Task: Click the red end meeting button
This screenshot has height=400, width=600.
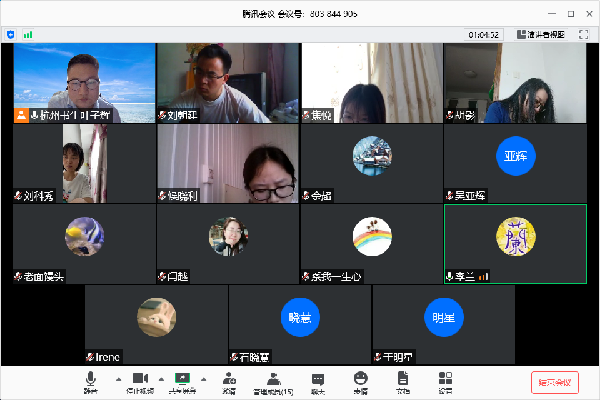Action: click(554, 381)
